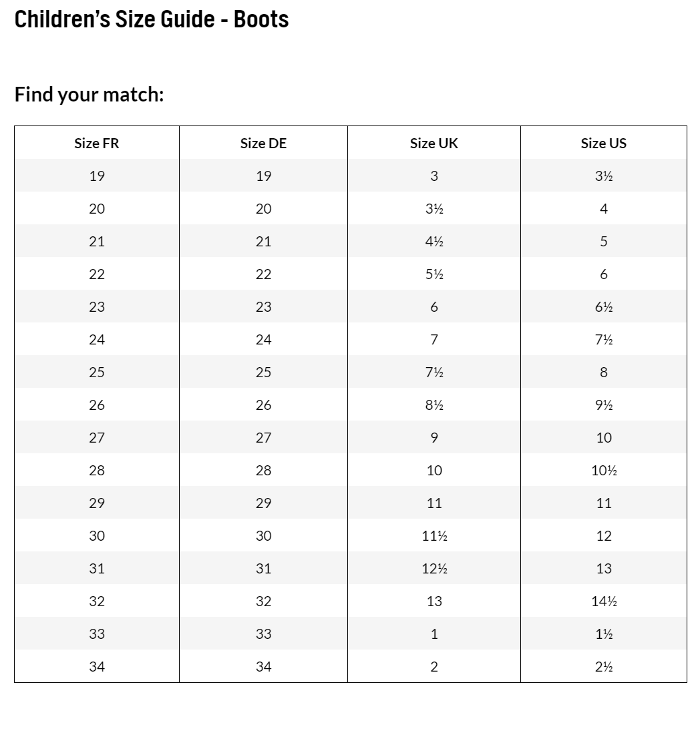Click the Size UK column header
Viewport: 700px width, 745px height.
pos(434,144)
